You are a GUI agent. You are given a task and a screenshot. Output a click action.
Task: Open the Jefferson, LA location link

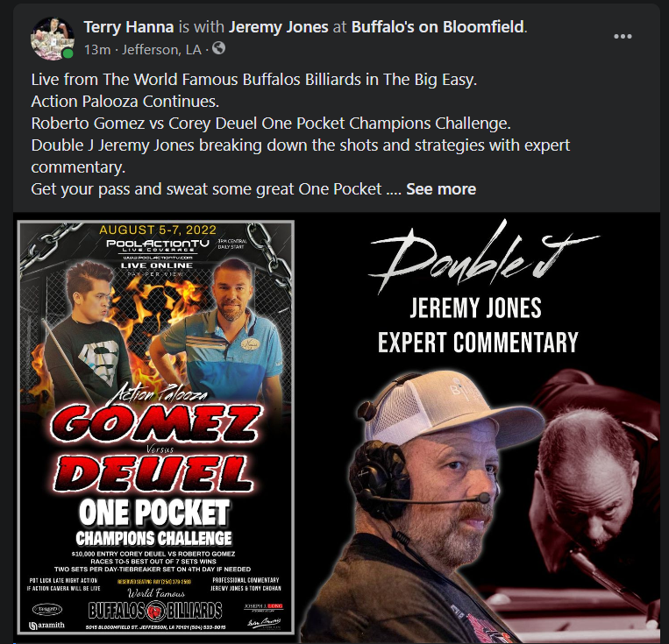click(x=161, y=50)
